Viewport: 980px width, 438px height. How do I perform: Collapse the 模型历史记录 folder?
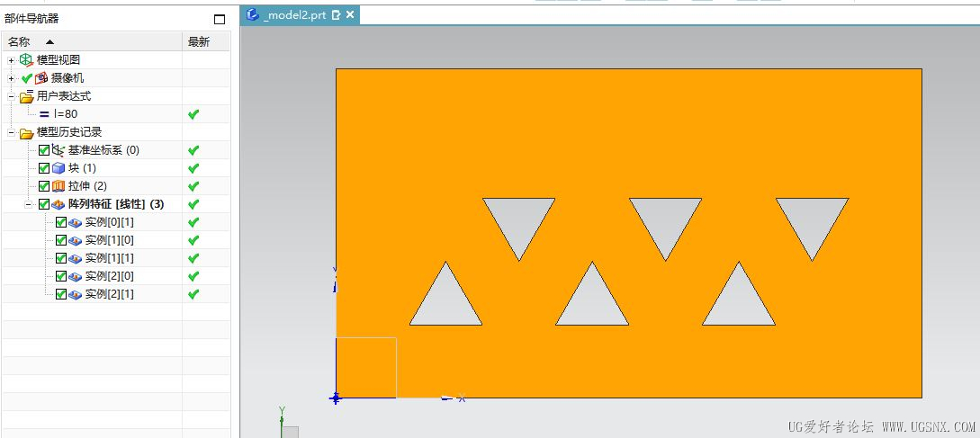tap(11, 132)
